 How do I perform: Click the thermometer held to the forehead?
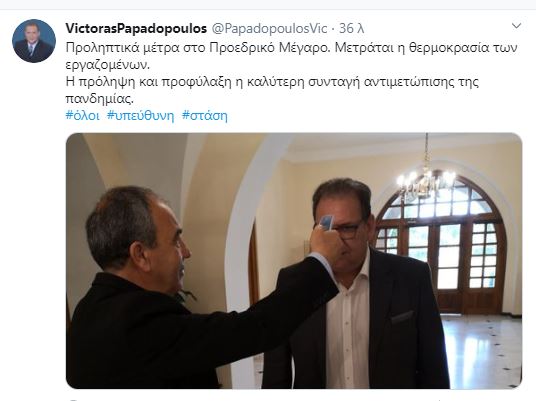326,222
